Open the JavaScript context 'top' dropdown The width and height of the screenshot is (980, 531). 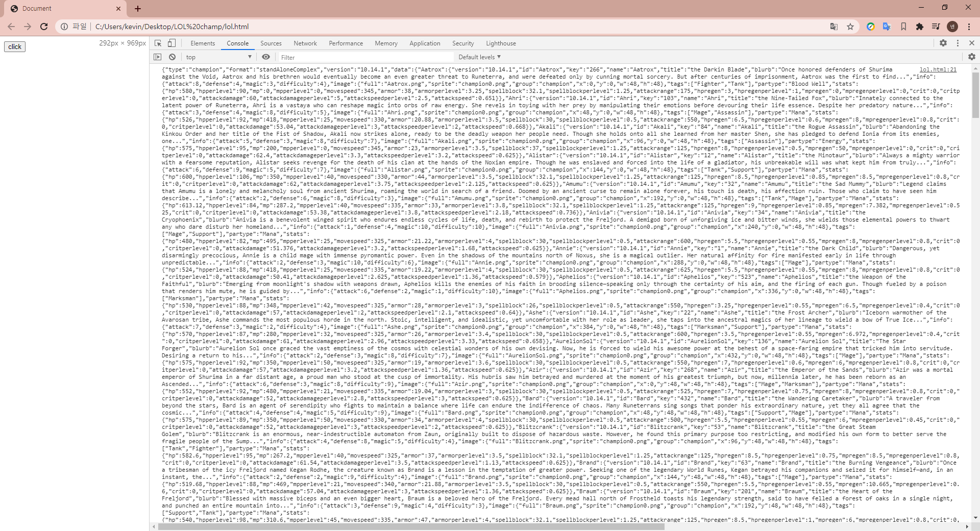pos(219,57)
